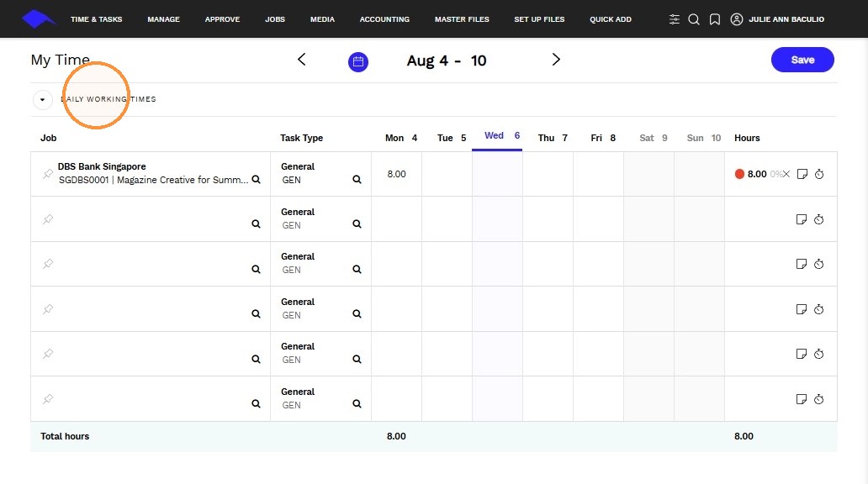Open the Manage menu
The height and width of the screenshot is (484, 868).
coord(163,19)
